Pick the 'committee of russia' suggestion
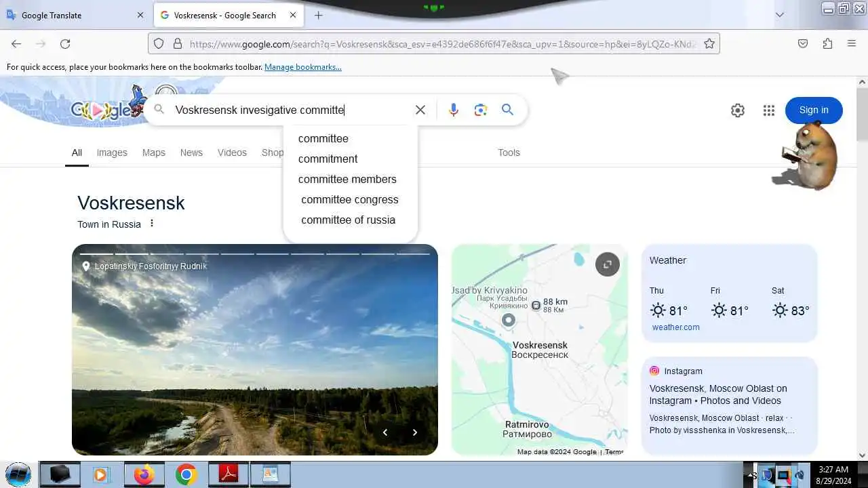 [x=348, y=220]
